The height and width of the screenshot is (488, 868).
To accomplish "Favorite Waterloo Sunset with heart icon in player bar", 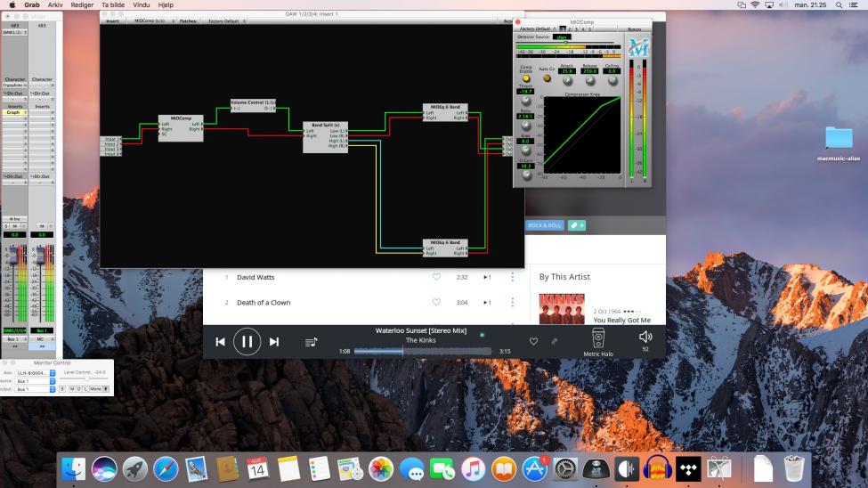I will (533, 341).
